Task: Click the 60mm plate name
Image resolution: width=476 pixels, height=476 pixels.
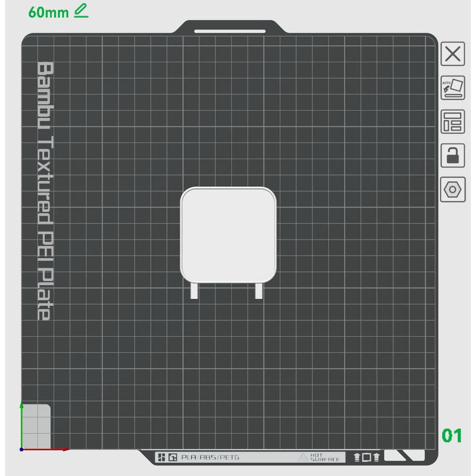Action: point(49,12)
